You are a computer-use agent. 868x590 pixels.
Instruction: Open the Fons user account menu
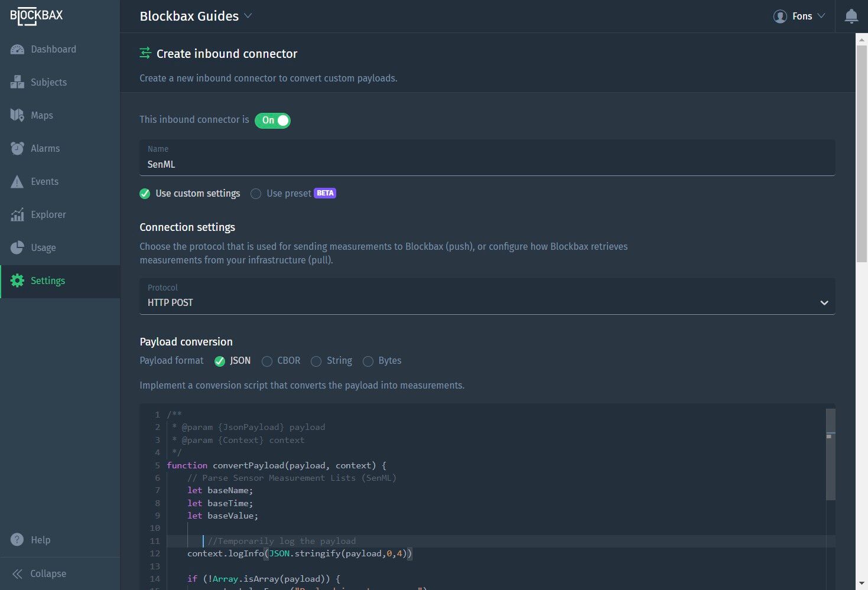tap(799, 17)
